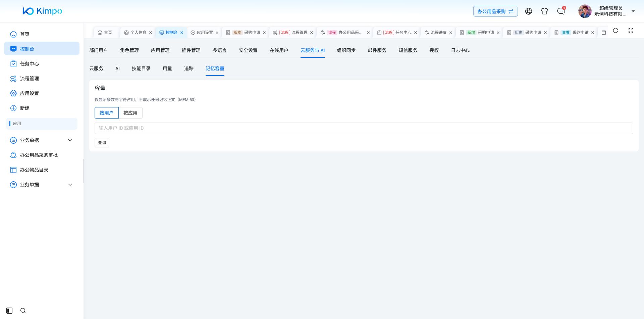Focus the user ID or app ID field
Image resolution: width=644 pixels, height=319 pixels.
(x=364, y=128)
